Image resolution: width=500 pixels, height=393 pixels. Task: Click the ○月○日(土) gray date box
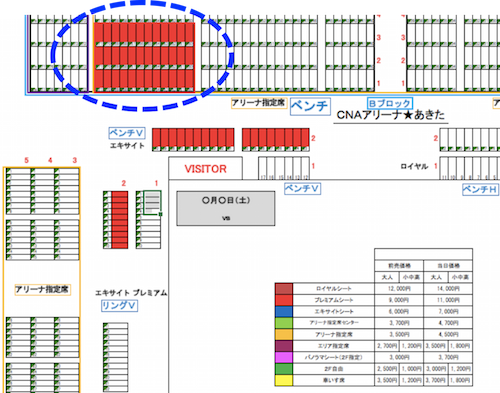click(x=226, y=208)
